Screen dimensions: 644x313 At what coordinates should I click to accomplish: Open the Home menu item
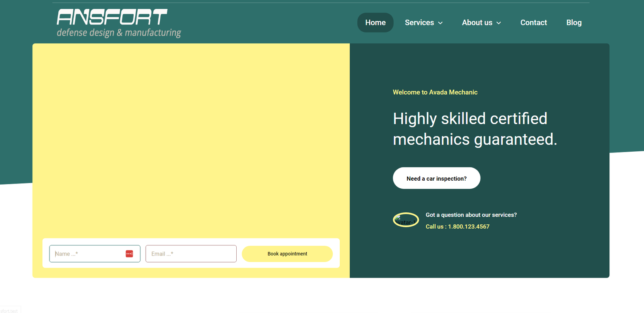coord(375,23)
